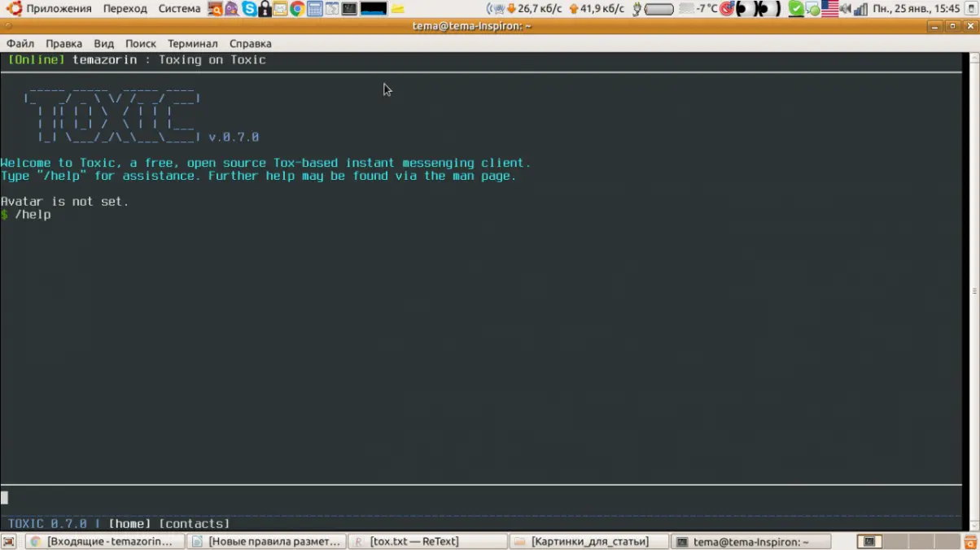
Task: Open the weather applet showing -7 °C
Action: (698, 9)
